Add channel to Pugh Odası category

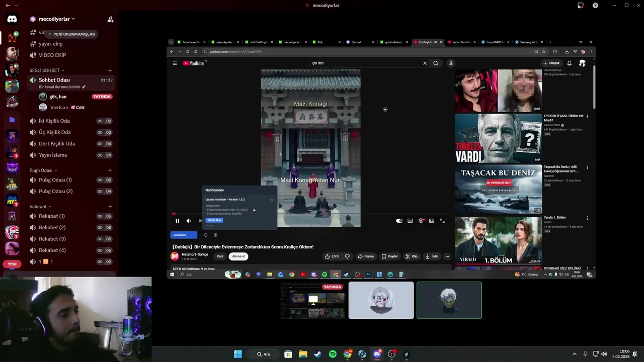110,170
